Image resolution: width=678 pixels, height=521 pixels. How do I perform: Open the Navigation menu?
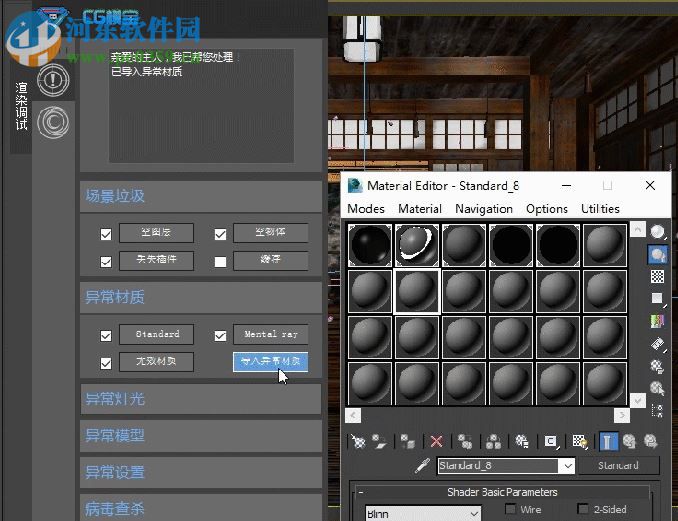pos(484,209)
